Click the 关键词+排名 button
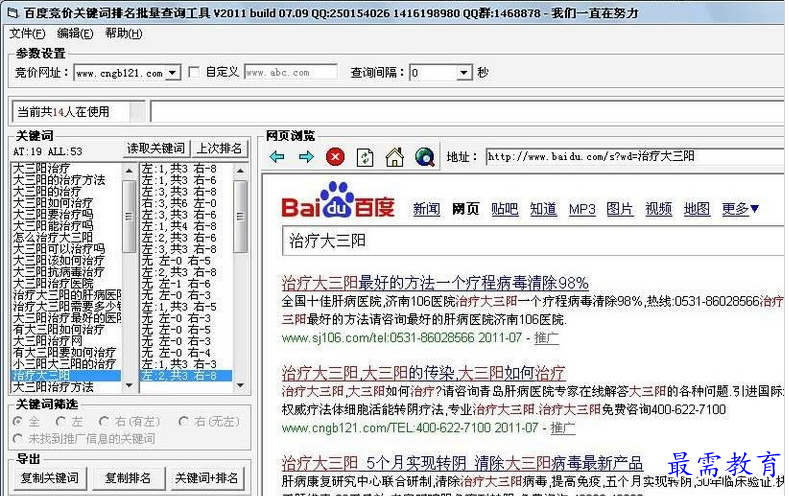The width and height of the screenshot is (789, 496). 206,478
